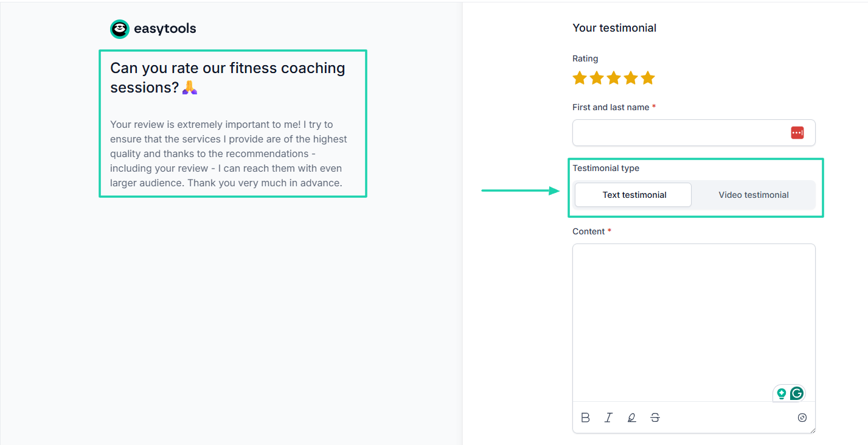Set rating to one star
Image resolution: width=868 pixels, height=445 pixels.
pos(580,78)
